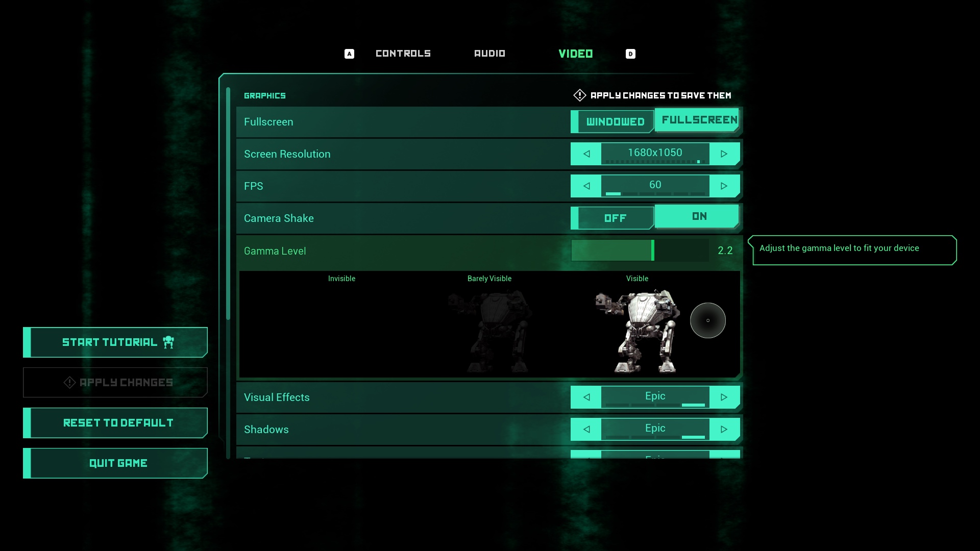The height and width of the screenshot is (551, 980).
Task: Click the 'D' controller bumper indicator near Video
Action: coord(630,53)
